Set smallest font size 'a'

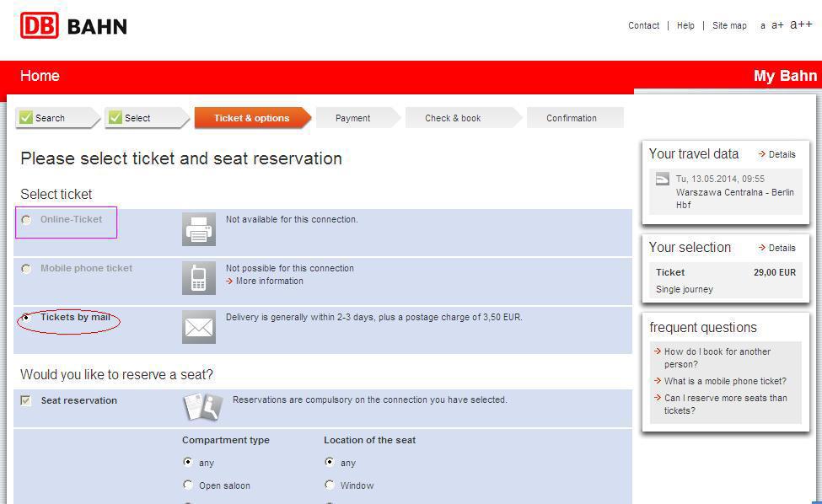(x=763, y=25)
